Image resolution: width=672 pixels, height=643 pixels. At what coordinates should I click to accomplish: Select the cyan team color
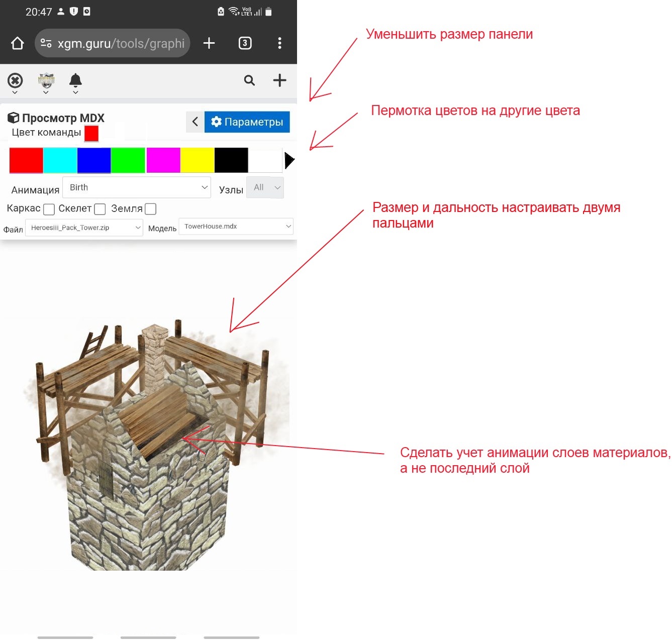point(60,160)
